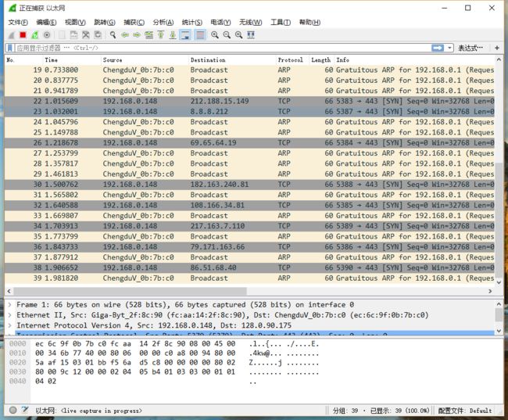This screenshot has width=508, height=420.
Task: Sort by Destination column header
Action: tap(232, 60)
